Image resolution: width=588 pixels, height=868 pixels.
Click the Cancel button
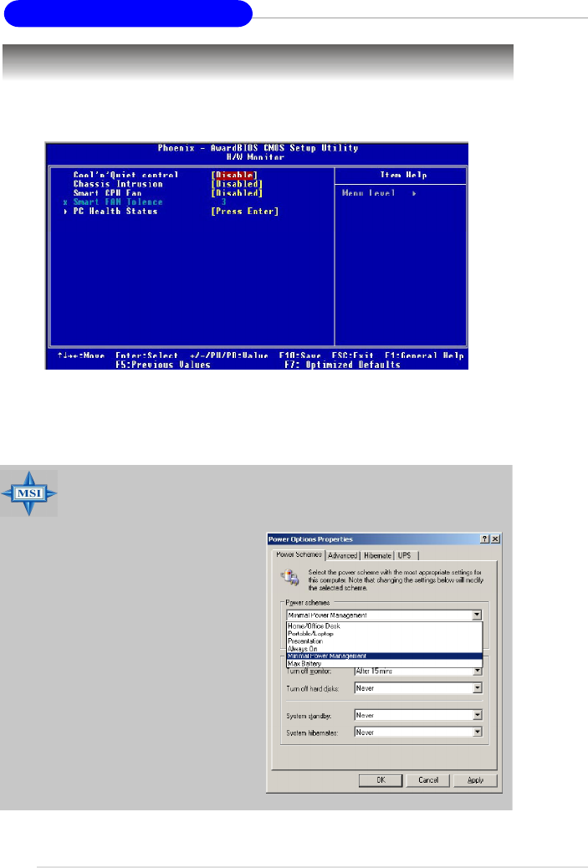[428, 780]
